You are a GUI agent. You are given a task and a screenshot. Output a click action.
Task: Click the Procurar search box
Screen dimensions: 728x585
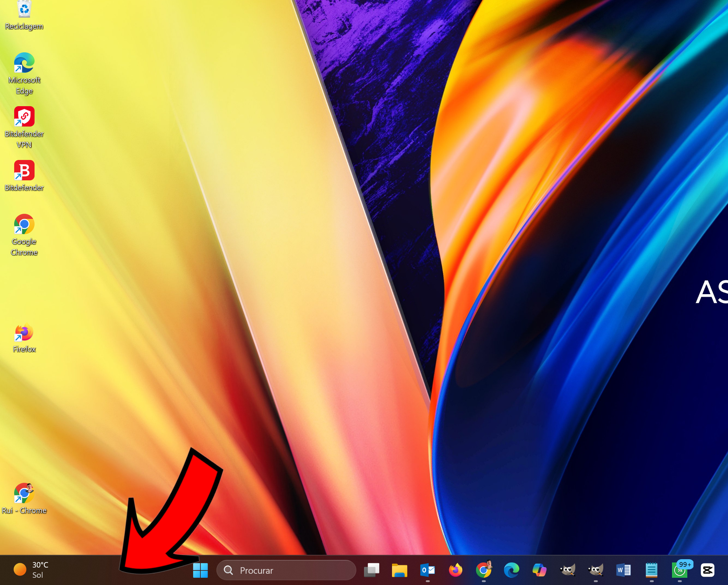[286, 570]
